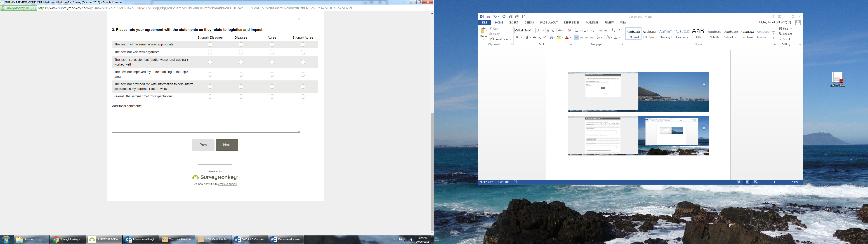This screenshot has height=244, width=868.
Task: Show paragraph marks with pilcrow icon
Action: pos(620,30)
